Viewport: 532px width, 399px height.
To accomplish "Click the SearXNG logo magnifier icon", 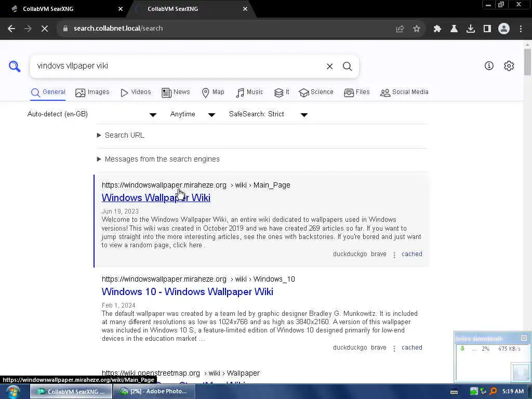I will [15, 66].
